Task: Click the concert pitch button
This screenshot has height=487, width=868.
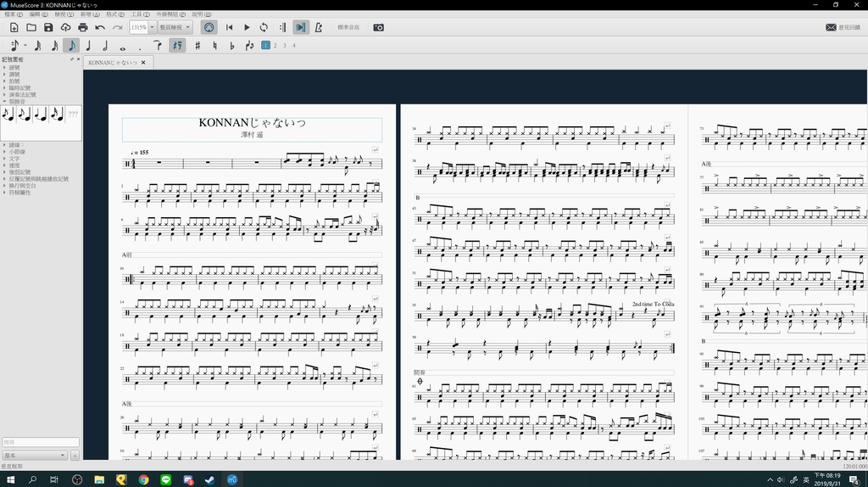Action: pos(348,27)
